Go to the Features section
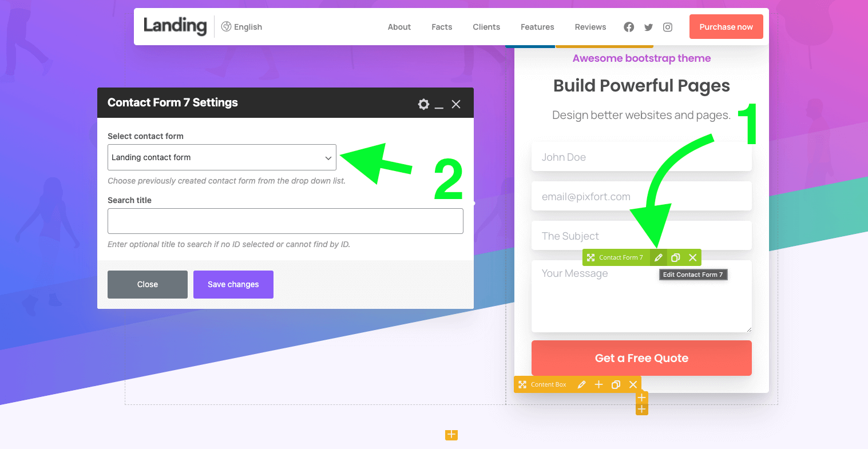Viewport: 868px width, 449px height. 537,27
